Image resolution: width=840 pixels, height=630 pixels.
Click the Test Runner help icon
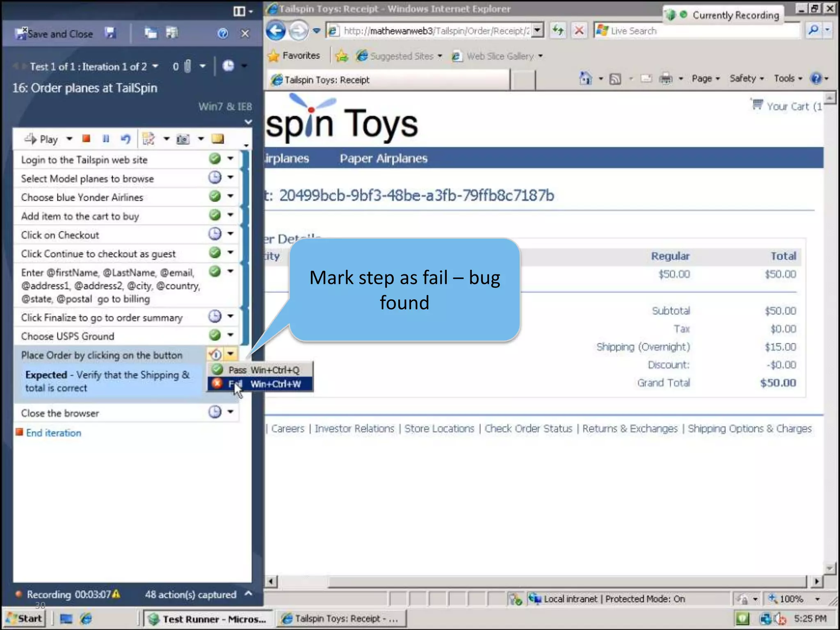[223, 33]
